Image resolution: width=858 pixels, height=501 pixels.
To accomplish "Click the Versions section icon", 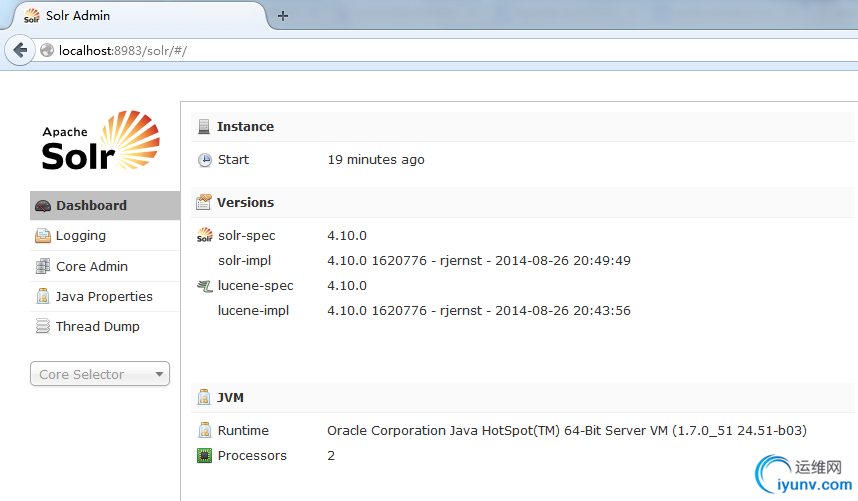I will (204, 202).
